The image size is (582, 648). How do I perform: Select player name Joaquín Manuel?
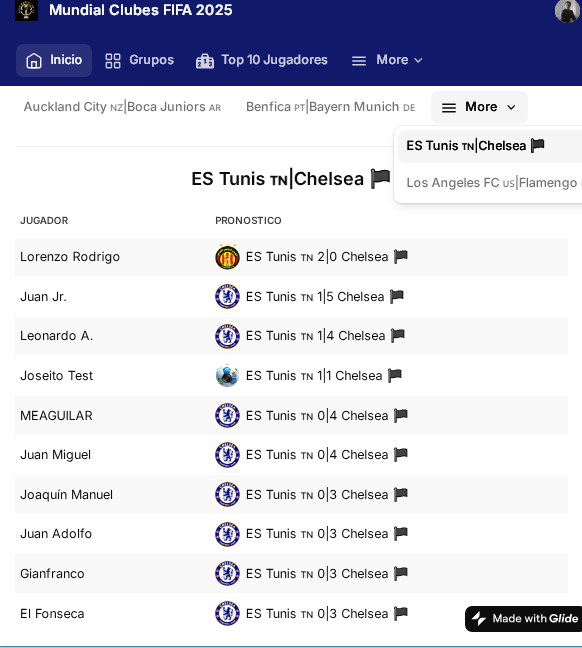(x=67, y=494)
